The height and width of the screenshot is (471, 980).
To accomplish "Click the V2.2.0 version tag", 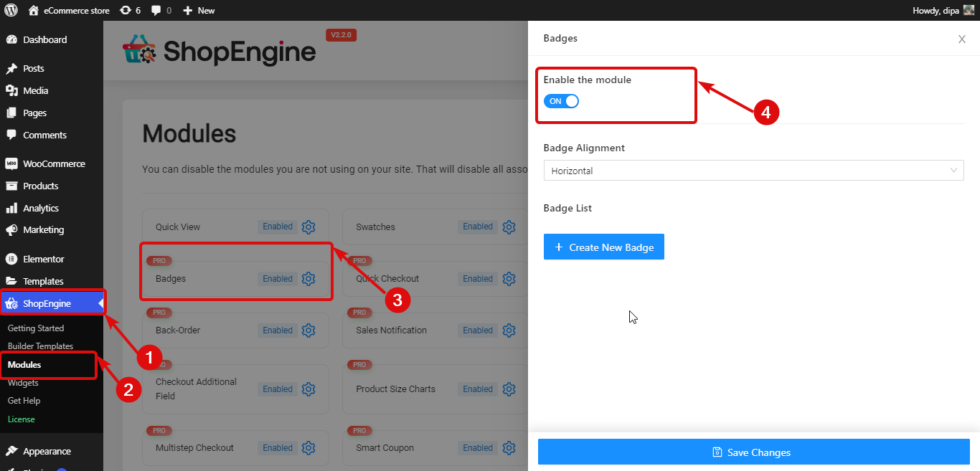I will pyautogui.click(x=341, y=34).
